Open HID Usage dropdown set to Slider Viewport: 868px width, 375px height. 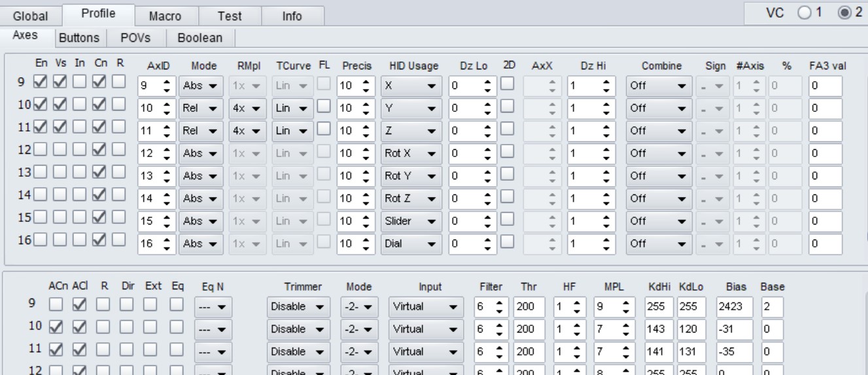click(x=411, y=221)
